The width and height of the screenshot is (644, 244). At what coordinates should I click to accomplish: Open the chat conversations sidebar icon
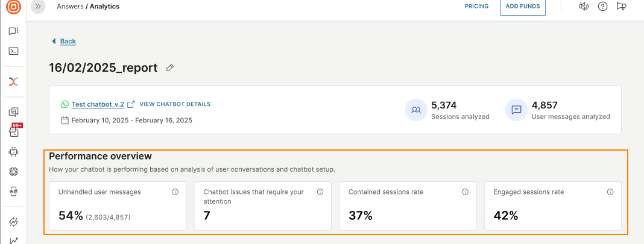(13, 31)
